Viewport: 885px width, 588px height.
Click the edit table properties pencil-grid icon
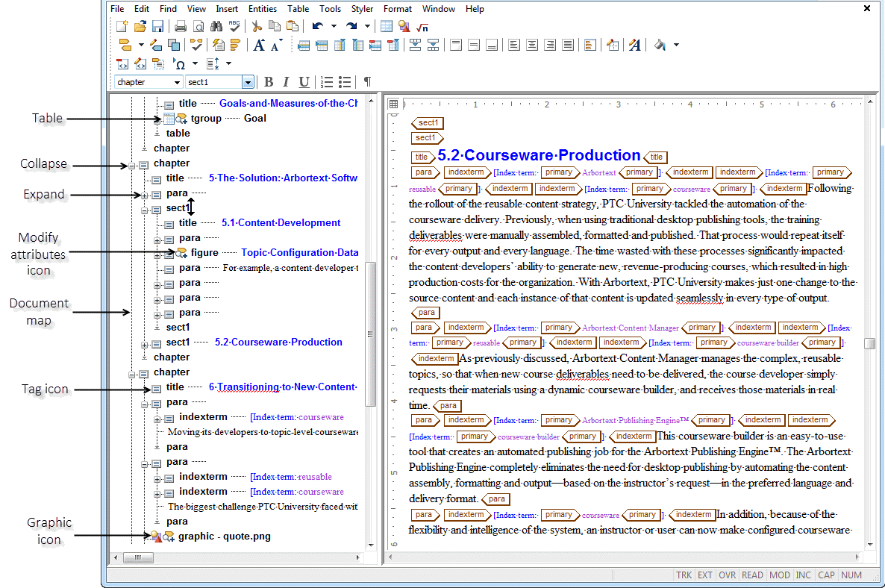point(613,45)
